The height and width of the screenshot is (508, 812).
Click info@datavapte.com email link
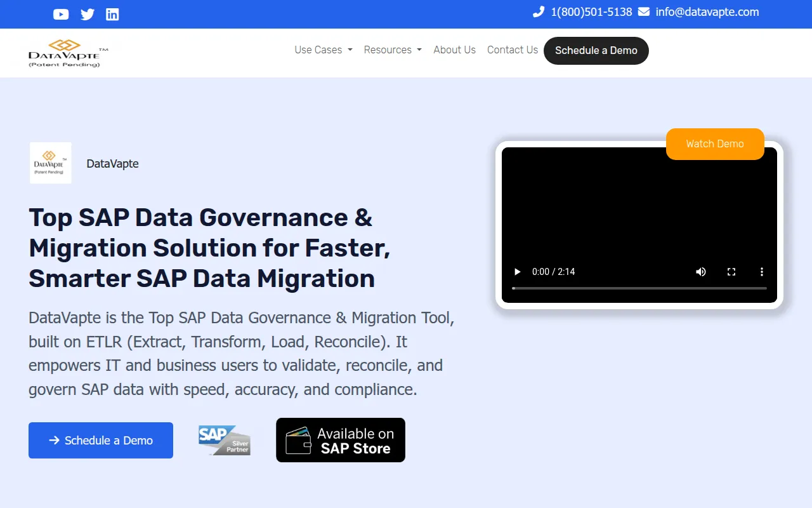(x=707, y=12)
